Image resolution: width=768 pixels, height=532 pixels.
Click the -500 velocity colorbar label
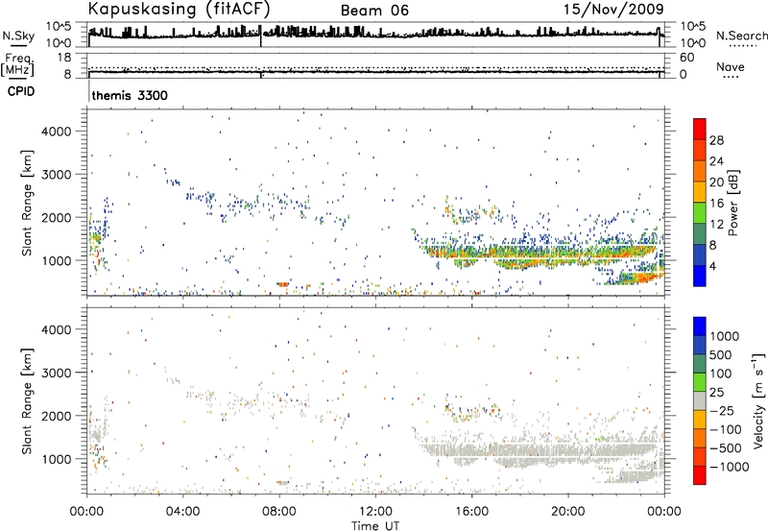point(725,447)
